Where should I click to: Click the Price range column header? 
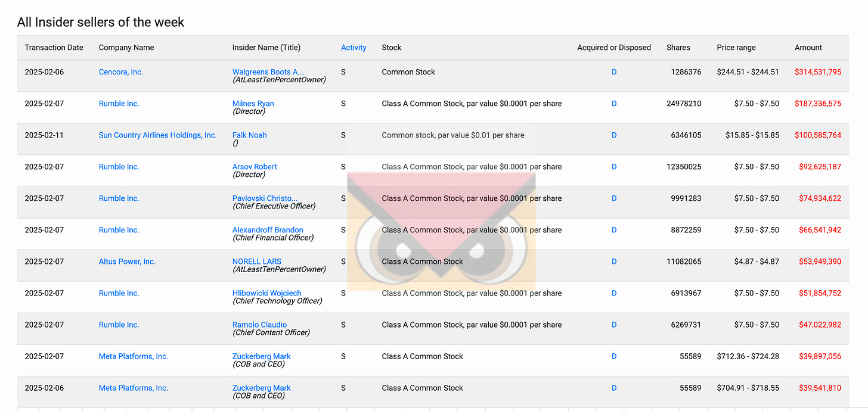point(736,48)
